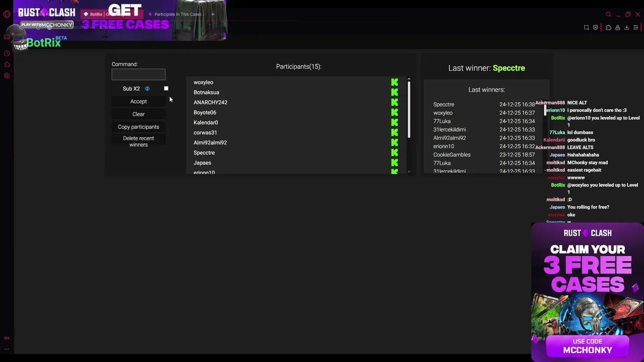Viewport: 644px width, 362px height.
Task: Click inside the Command input field
Action: 138,74
